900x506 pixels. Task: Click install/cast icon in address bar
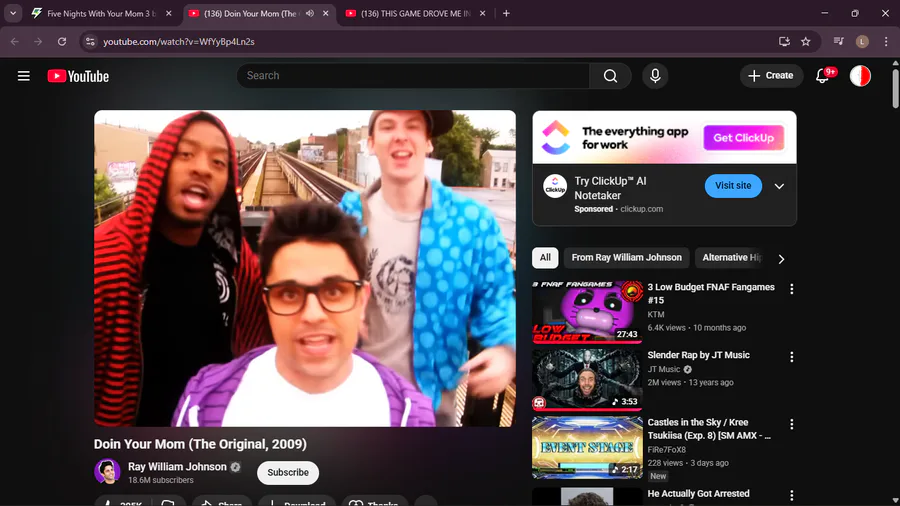point(784,41)
